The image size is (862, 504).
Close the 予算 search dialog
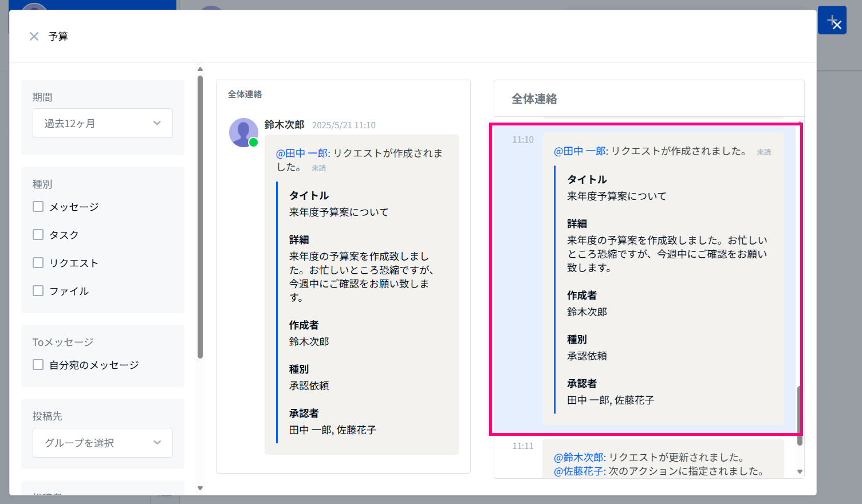pyautogui.click(x=34, y=36)
